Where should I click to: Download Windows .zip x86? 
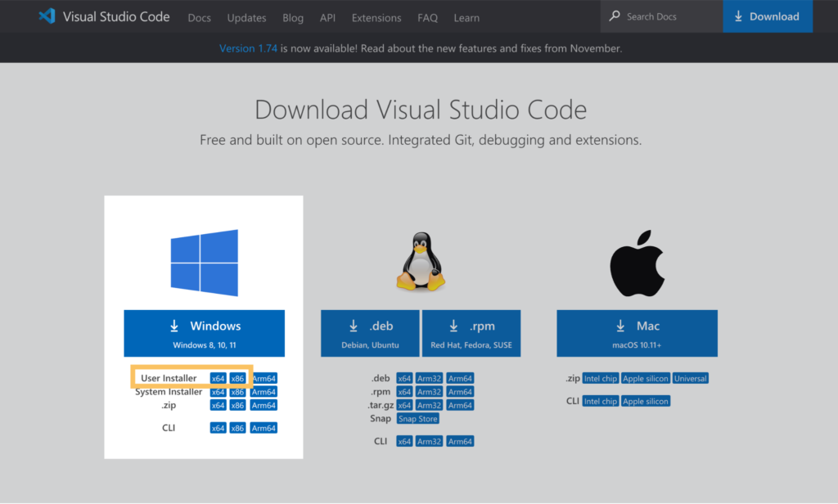[237, 405]
